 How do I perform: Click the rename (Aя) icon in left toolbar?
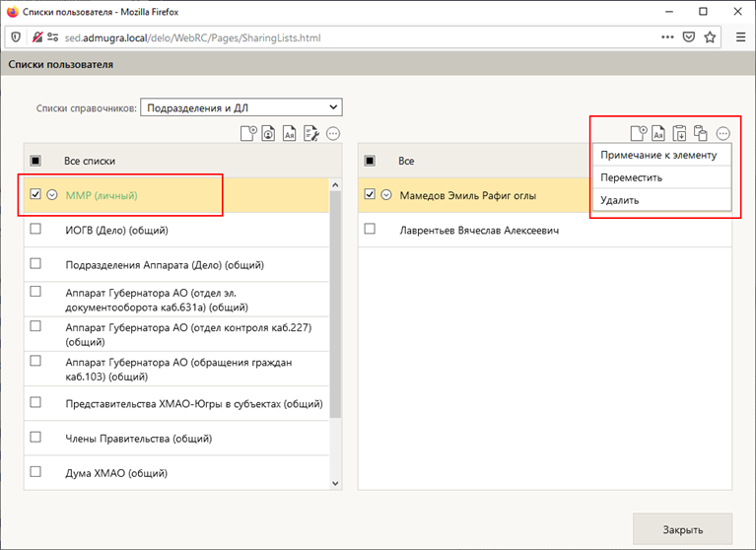click(289, 133)
